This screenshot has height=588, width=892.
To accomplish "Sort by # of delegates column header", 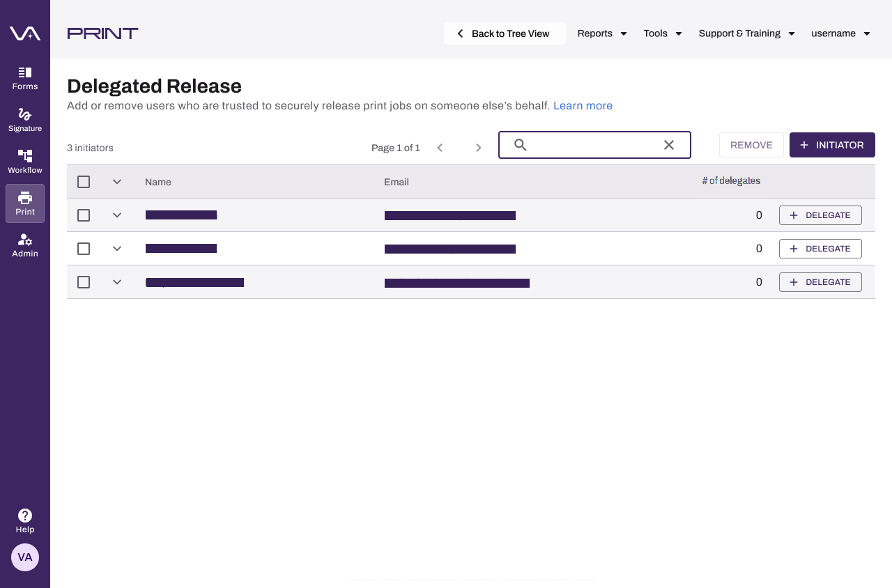I will tap(731, 180).
